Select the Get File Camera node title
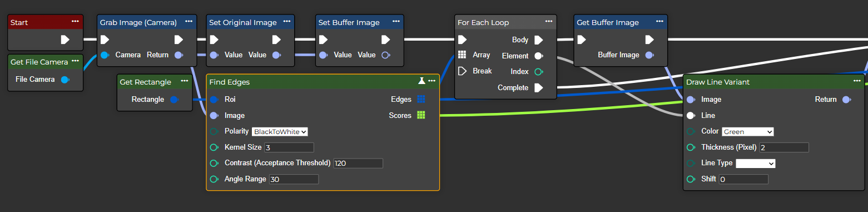868x212 pixels. click(x=39, y=62)
